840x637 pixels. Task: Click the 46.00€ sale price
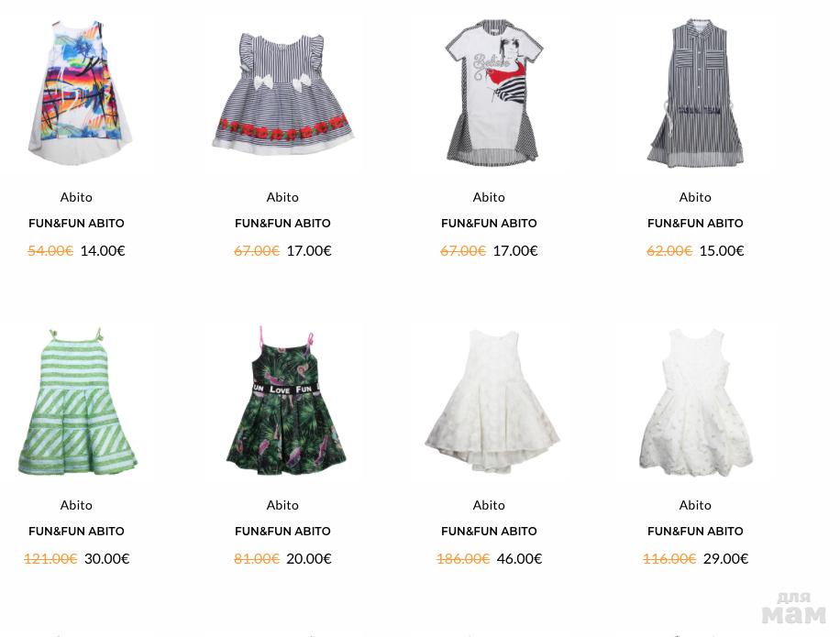(520, 558)
